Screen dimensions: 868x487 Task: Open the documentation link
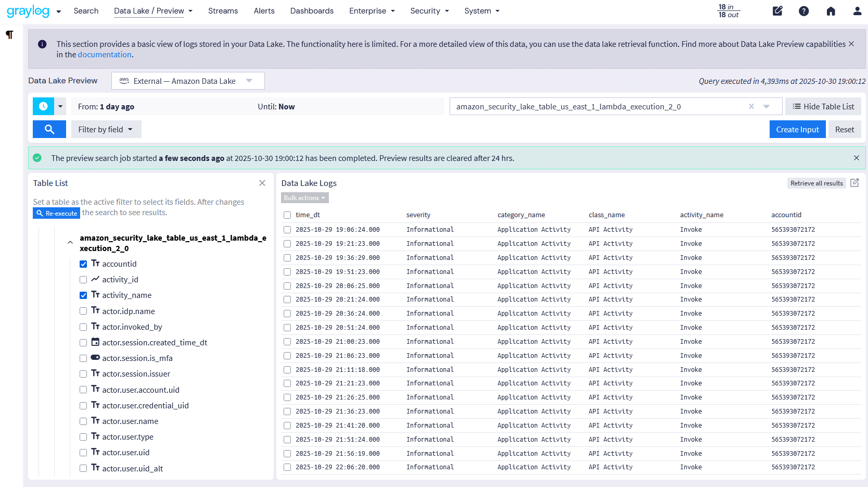pos(105,55)
